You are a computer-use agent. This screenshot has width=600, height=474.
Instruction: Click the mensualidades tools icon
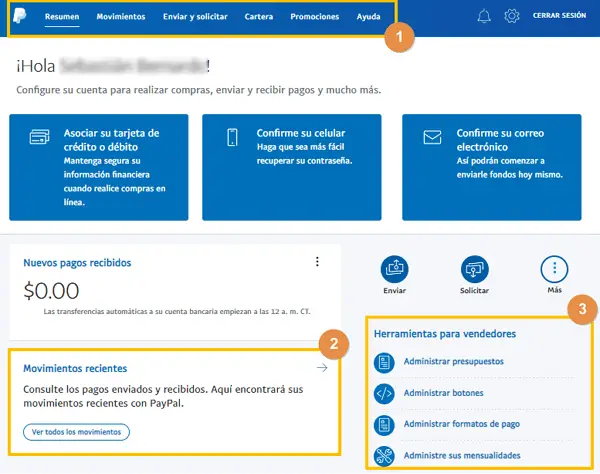(384, 456)
